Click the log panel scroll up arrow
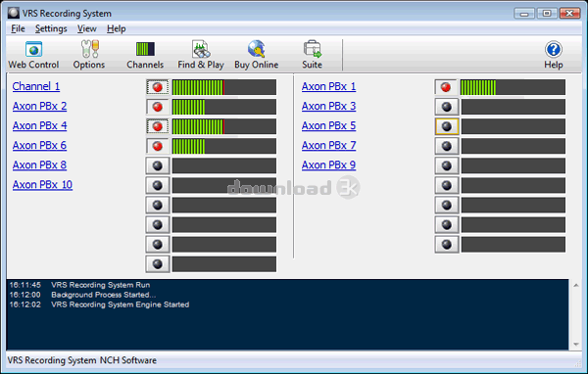 [576, 286]
